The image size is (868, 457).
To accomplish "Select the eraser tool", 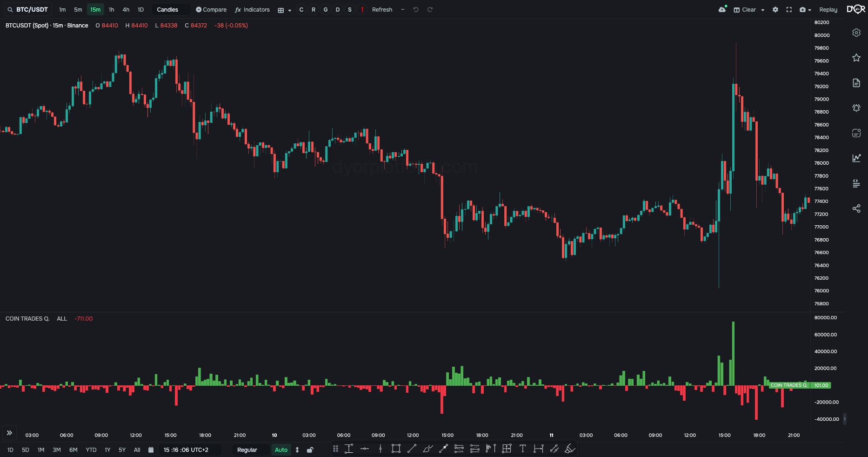I will coord(570,449).
